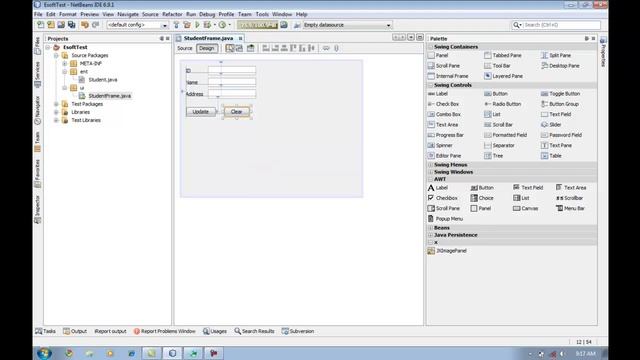Select JXImagePanel in the palette
Image resolution: width=640 pixels, height=360 pixels.
(447, 251)
